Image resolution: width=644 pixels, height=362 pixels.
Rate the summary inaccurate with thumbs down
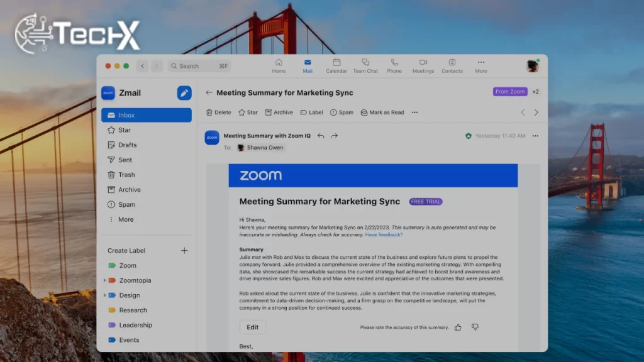475,327
